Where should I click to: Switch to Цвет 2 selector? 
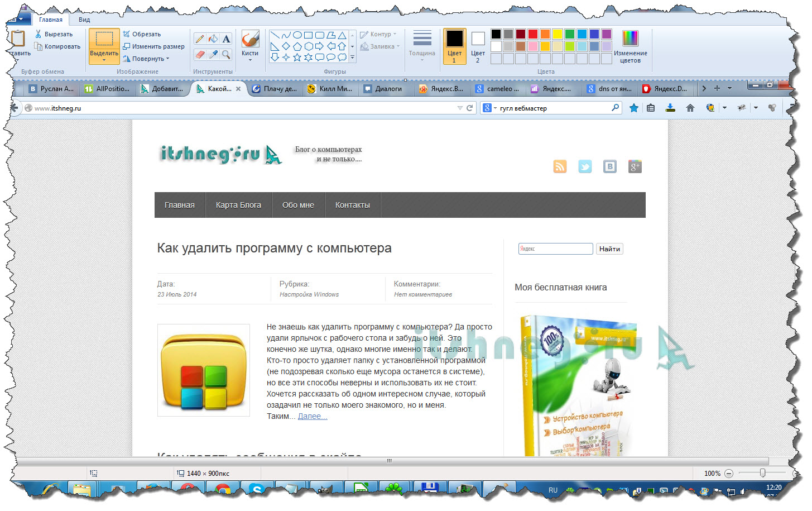(478, 46)
